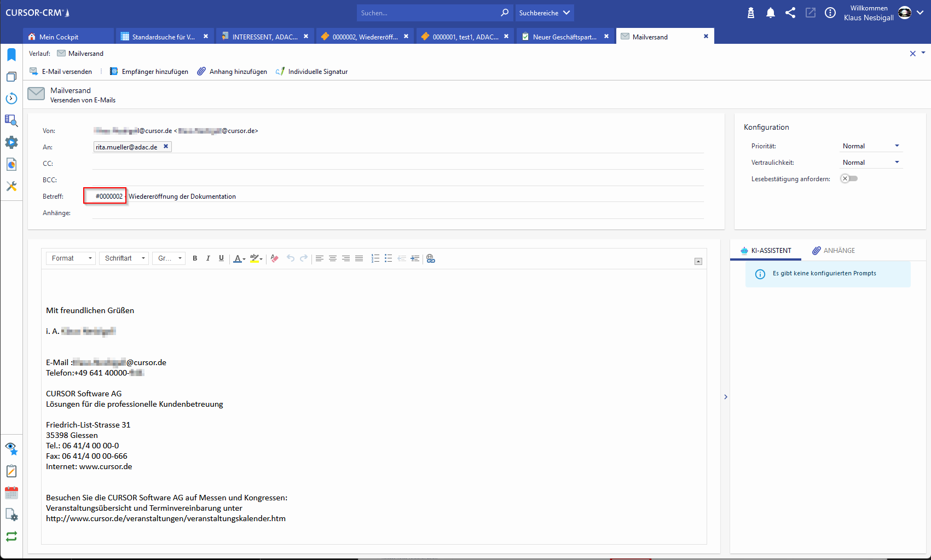931x560 pixels.
Task: Insert a numbered list in the editor
Action: [375, 258]
